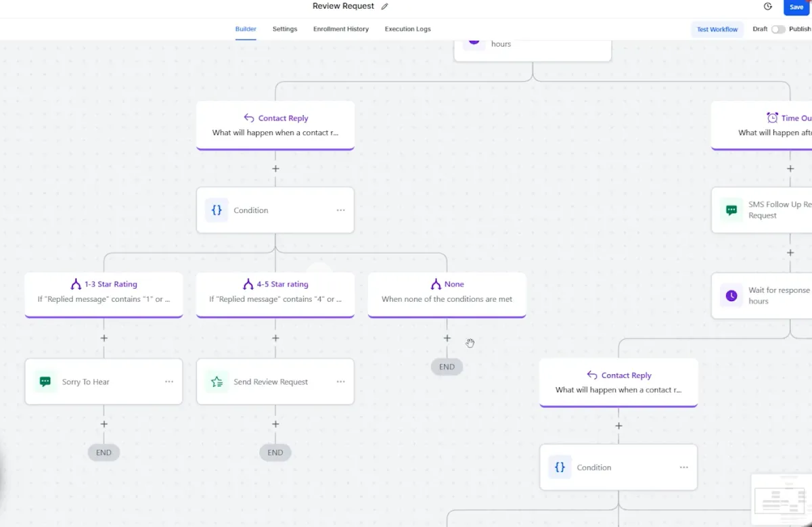Open the Settings tab

click(x=285, y=29)
